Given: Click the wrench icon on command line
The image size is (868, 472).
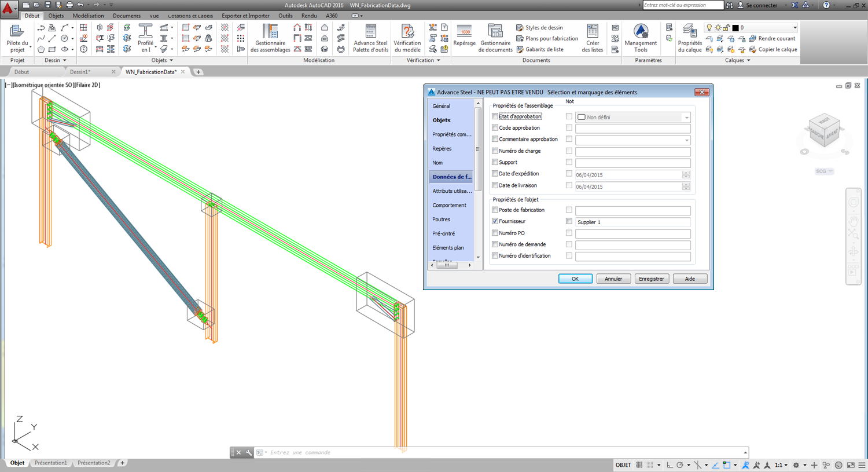Looking at the screenshot, I should [x=249, y=452].
